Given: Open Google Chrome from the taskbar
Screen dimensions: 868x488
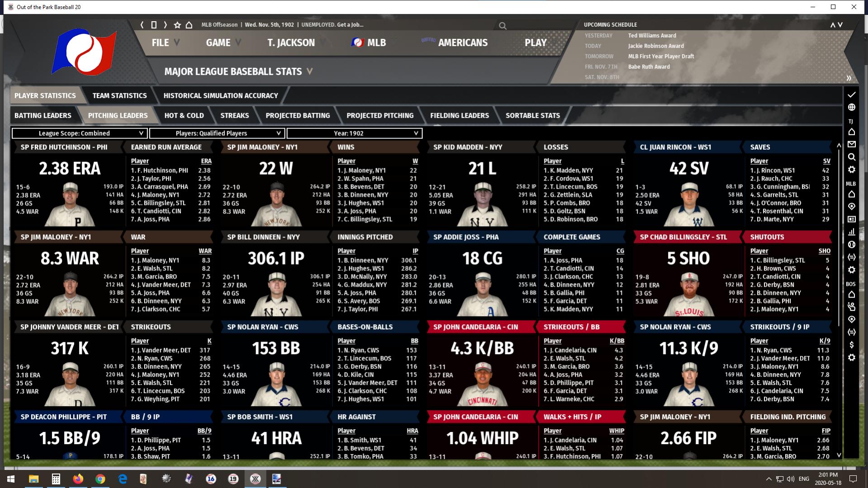Looking at the screenshot, I should pyautogui.click(x=100, y=479).
